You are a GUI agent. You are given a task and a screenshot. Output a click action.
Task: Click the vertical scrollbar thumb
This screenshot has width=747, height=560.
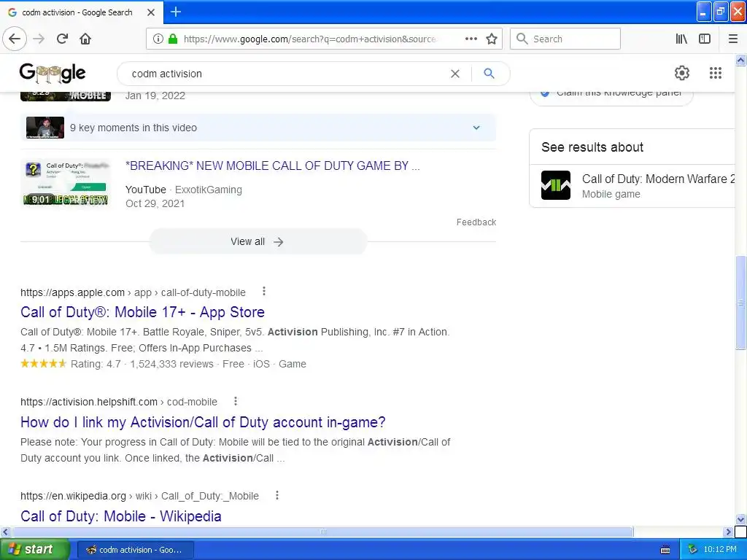point(740,303)
